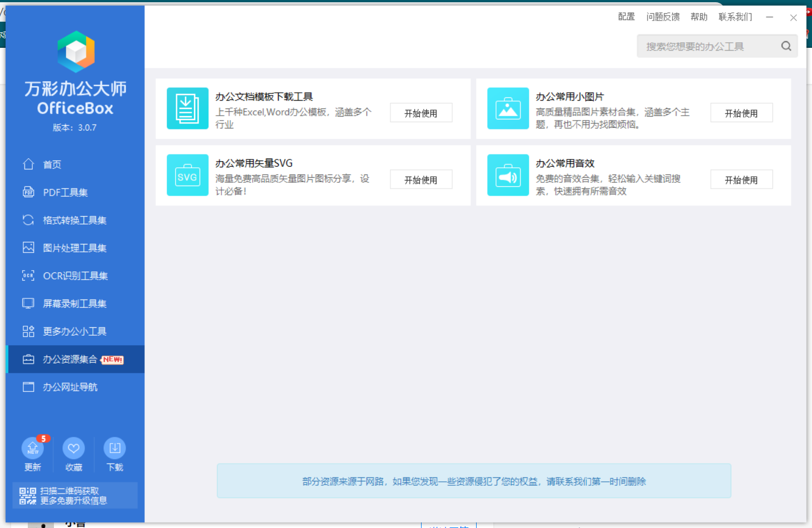812x528 pixels.
Task: Click the home icon beside 首页
Action: point(28,164)
